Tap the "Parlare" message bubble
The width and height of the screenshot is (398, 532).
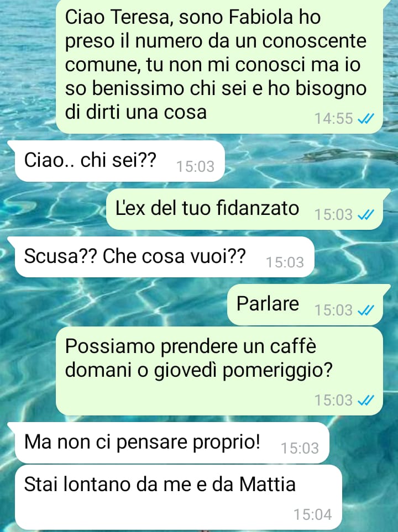(x=305, y=305)
